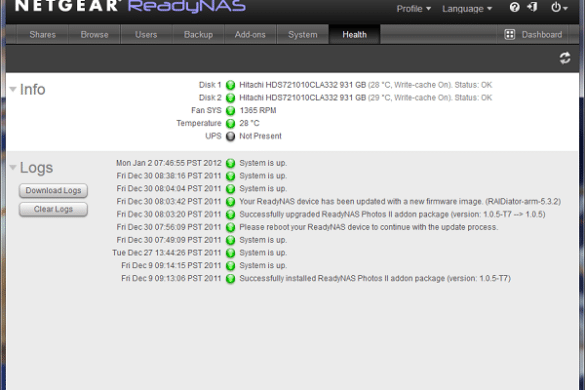Refresh the Health page
The image size is (585, 390).
(564, 58)
